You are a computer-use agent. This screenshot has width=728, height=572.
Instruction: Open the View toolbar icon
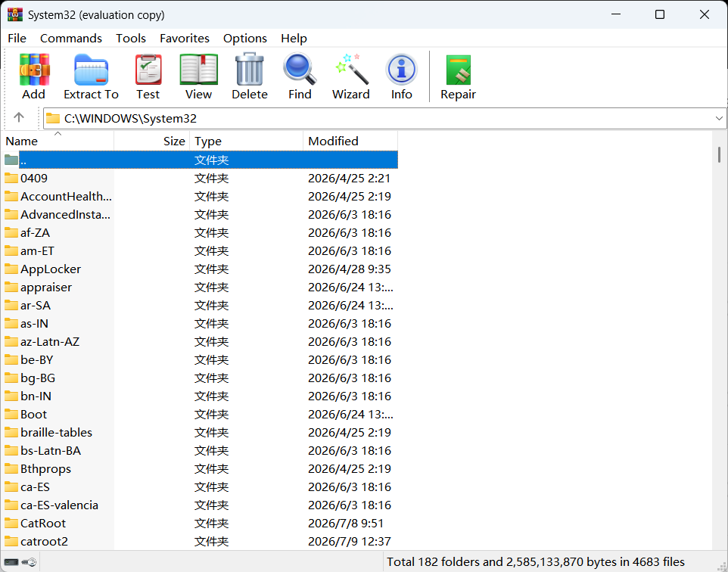199,70
